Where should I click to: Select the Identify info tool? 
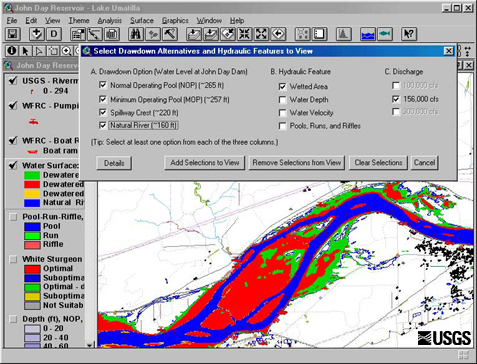(x=12, y=51)
